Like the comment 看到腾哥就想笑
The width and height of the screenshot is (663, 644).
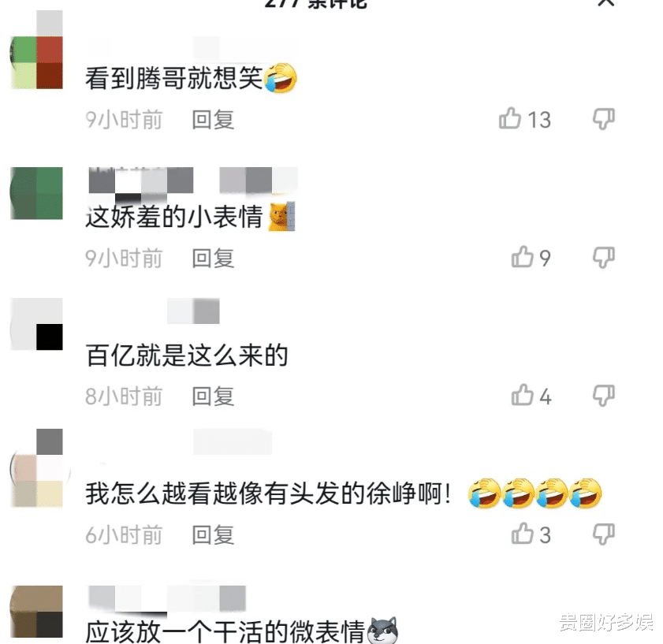[509, 118]
